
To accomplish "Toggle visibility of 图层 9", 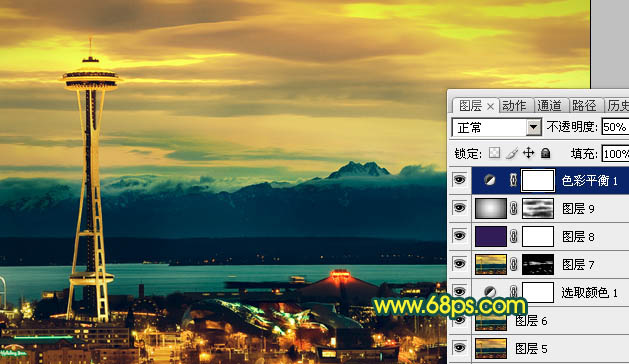I will (x=459, y=208).
